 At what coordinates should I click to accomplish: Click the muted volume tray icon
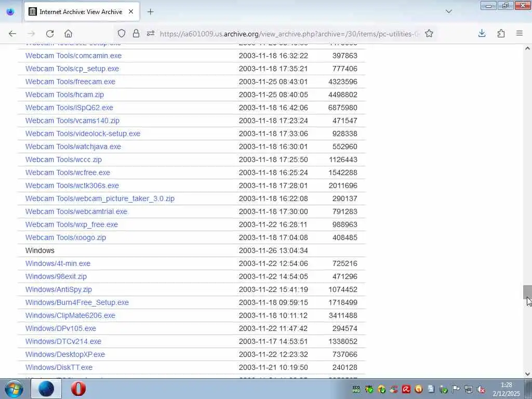[x=481, y=390]
